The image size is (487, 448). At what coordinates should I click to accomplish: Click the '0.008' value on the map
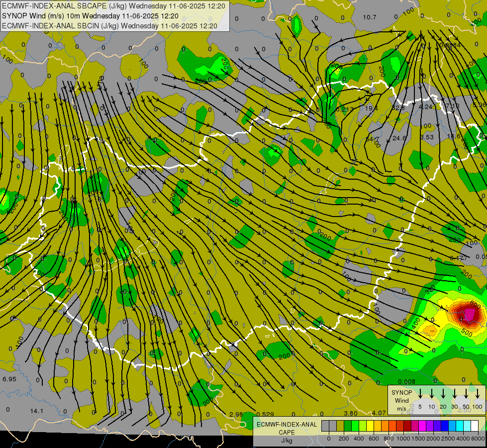pyautogui.click(x=406, y=381)
